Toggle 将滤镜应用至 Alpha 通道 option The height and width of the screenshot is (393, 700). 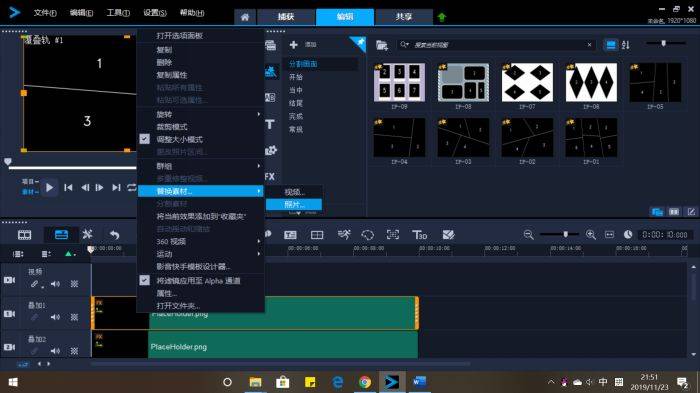[145, 280]
